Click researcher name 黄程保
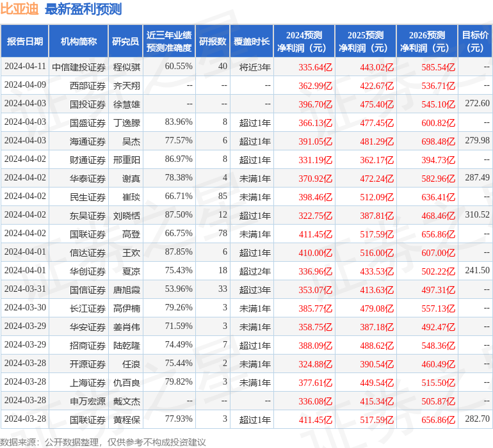 [127, 419]
